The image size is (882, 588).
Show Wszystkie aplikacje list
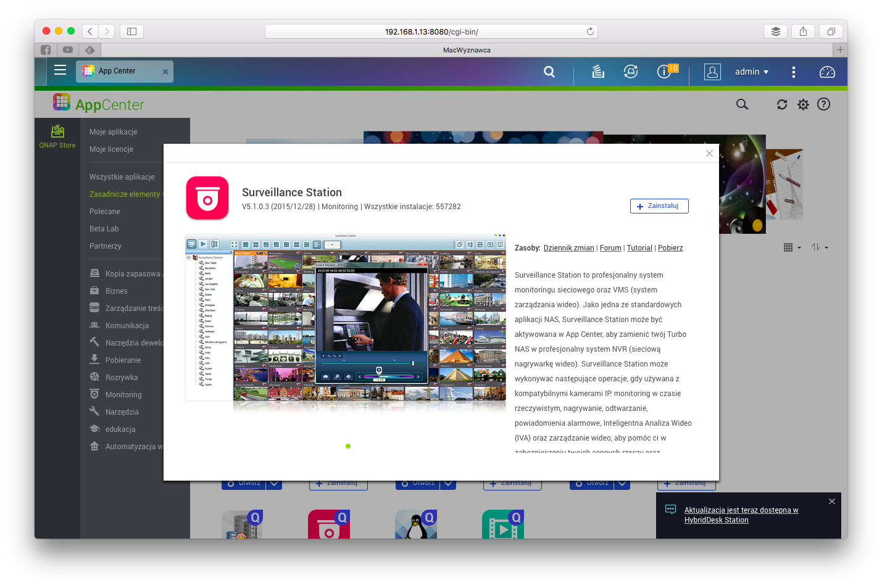coord(122,177)
